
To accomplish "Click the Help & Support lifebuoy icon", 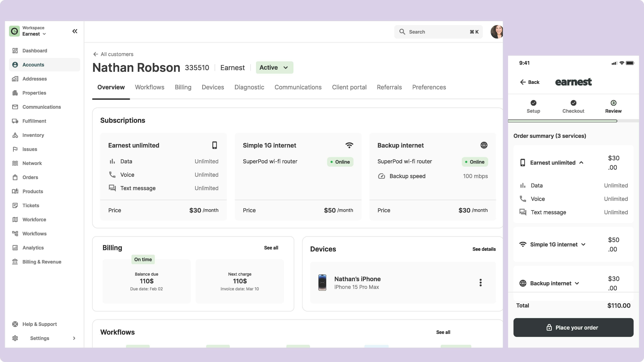I will (15, 324).
